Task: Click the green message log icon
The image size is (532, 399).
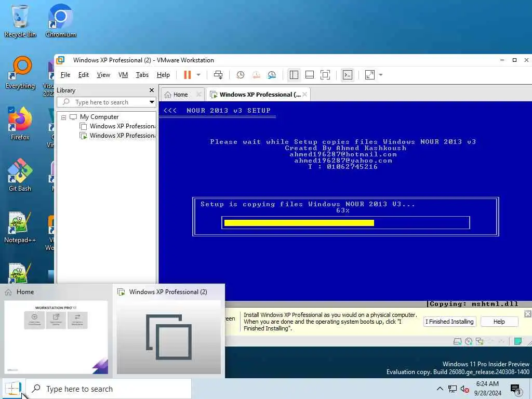Action: [x=518, y=341]
